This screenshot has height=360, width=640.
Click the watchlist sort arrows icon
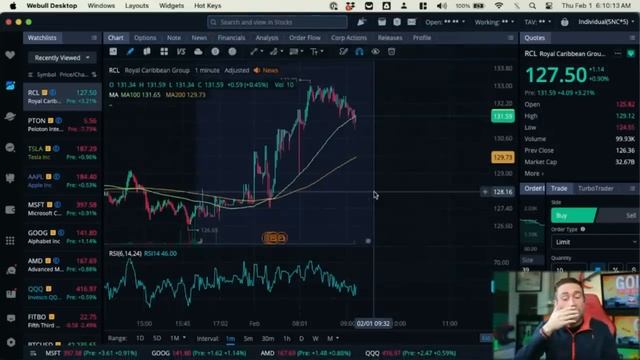(x=94, y=75)
